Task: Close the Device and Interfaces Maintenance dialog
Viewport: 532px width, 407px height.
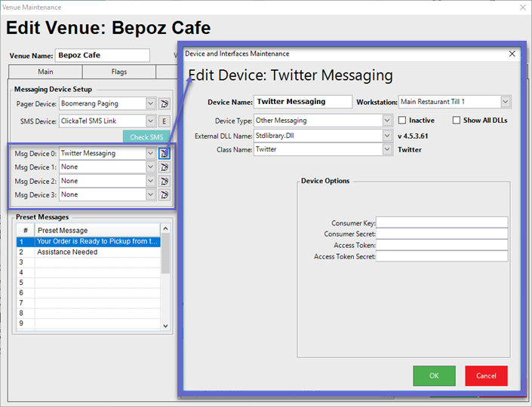Action: tap(512, 54)
